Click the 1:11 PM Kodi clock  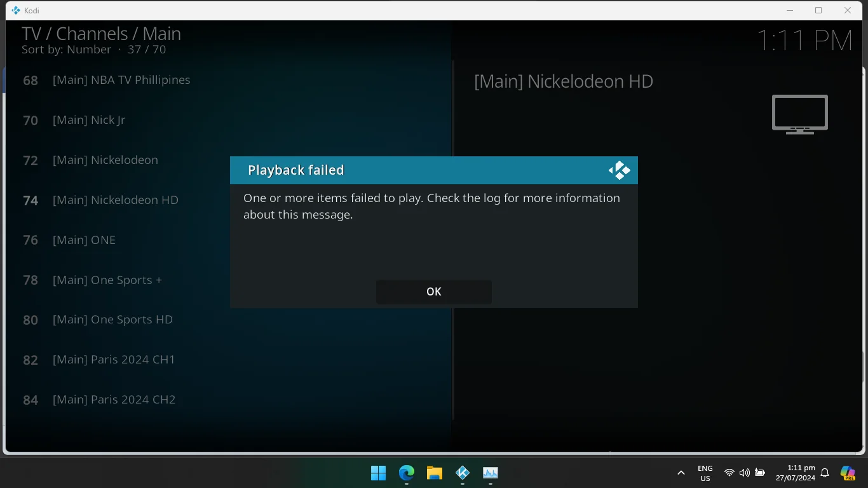click(804, 41)
